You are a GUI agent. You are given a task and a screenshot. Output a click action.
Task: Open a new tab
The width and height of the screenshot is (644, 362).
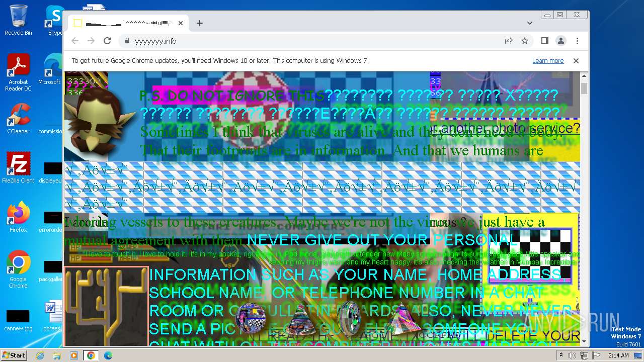coord(200,23)
